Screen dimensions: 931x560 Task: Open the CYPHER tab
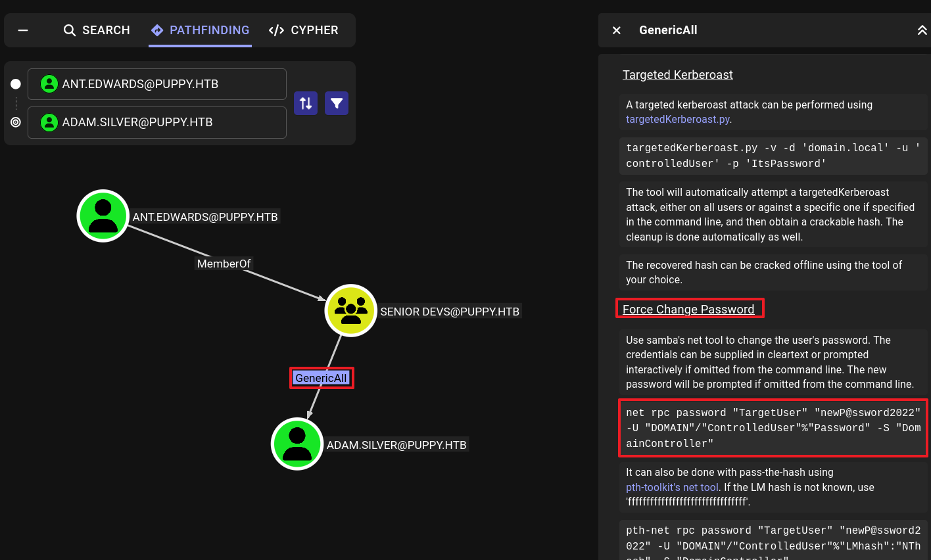[304, 30]
